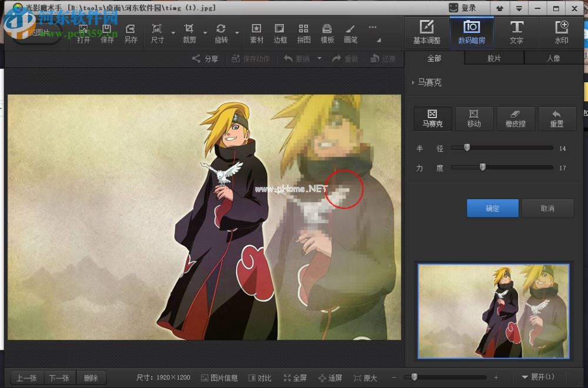The width and height of the screenshot is (588, 388).
Task: Toggle 对比 (compare) view
Action: tap(260, 378)
